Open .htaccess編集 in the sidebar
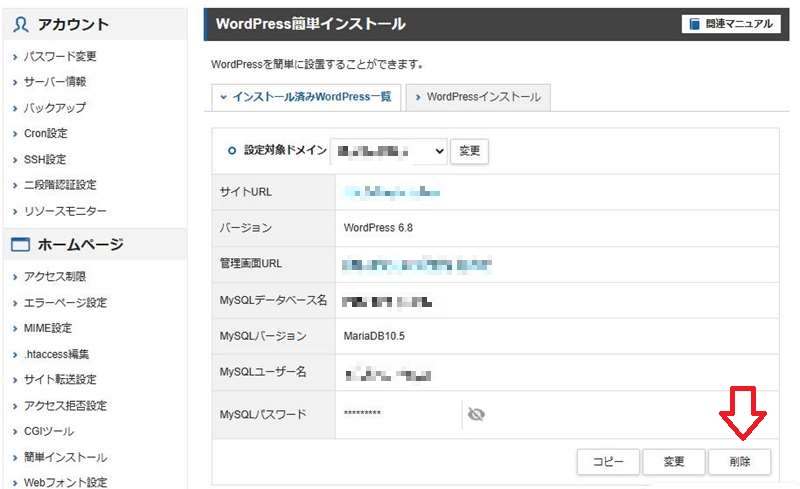The height and width of the screenshot is (489, 800). click(x=56, y=354)
